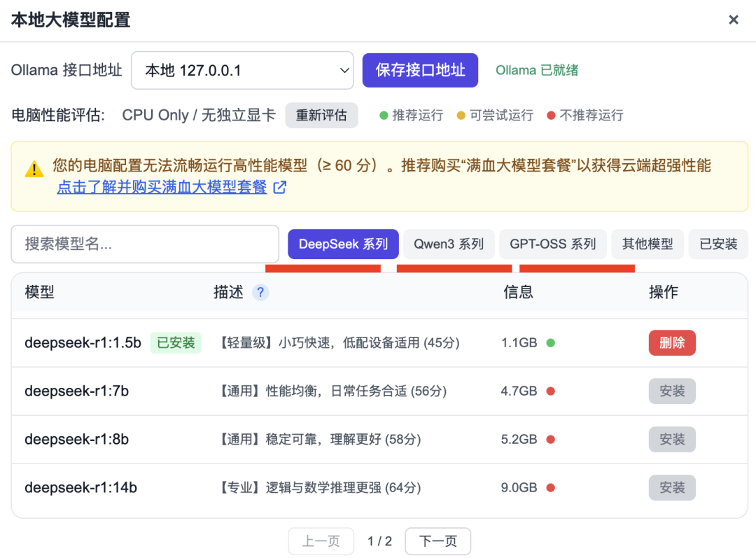Click the green status dot next to 1.1GB

point(551,343)
